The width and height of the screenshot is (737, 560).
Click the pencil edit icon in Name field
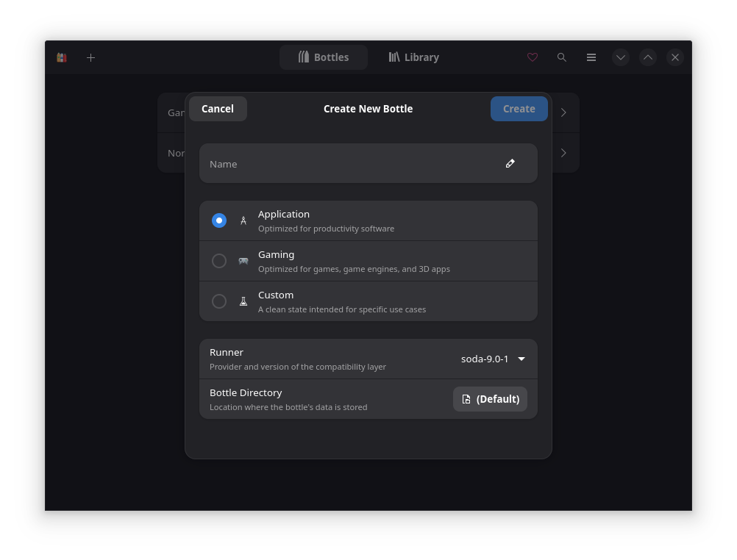click(510, 163)
